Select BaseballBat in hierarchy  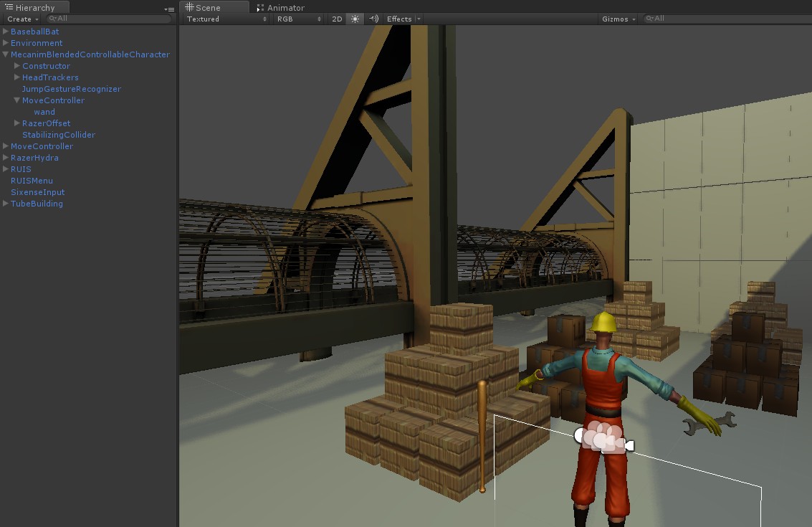34,32
